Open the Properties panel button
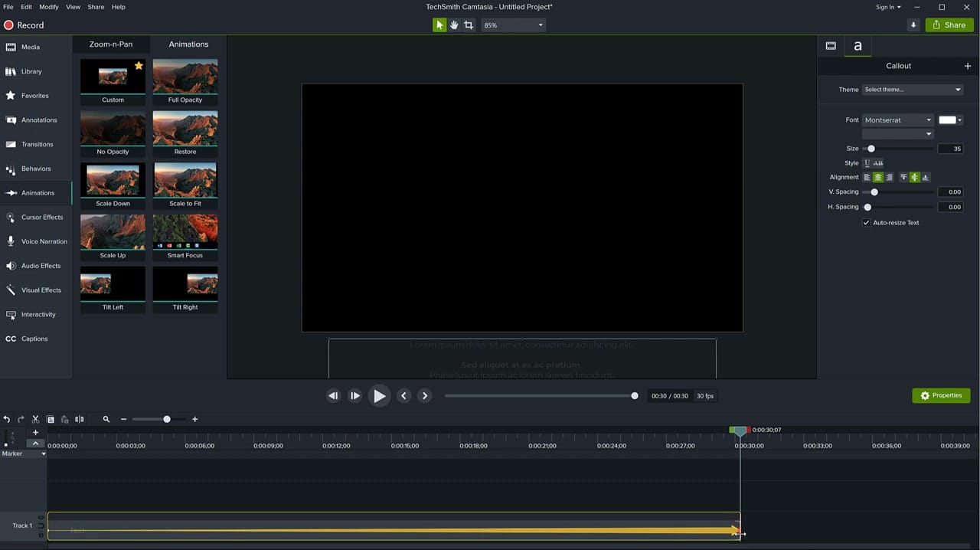The image size is (980, 550). [x=941, y=395]
